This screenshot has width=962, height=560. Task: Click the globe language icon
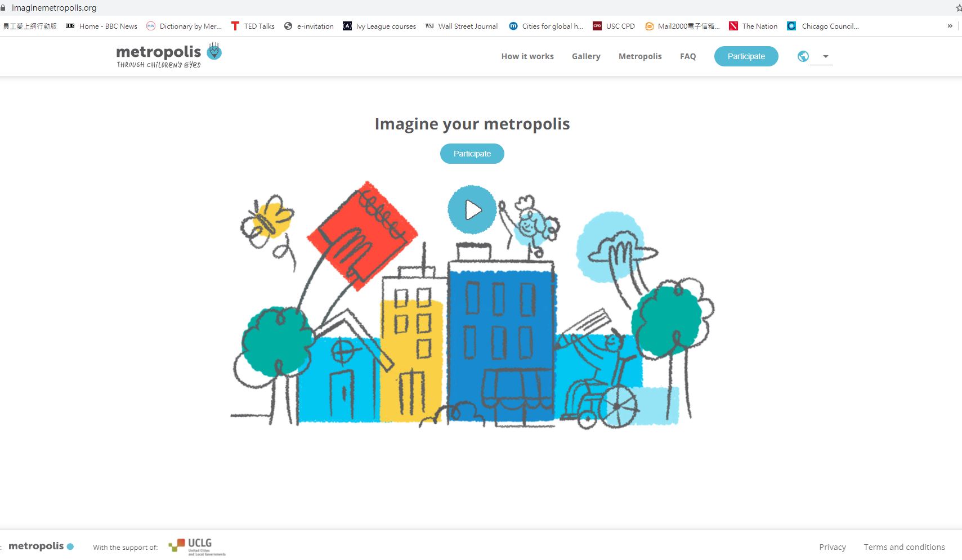point(803,56)
